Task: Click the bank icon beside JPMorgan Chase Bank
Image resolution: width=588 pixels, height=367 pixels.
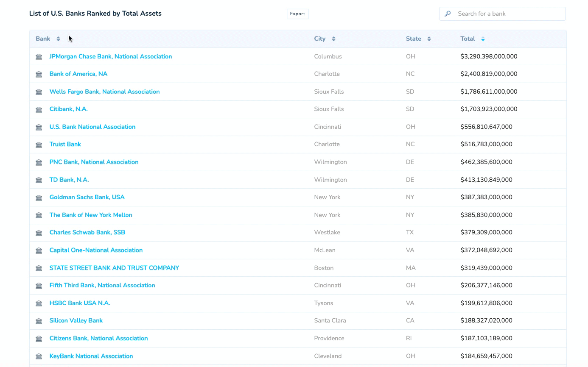Action: pyautogui.click(x=39, y=57)
